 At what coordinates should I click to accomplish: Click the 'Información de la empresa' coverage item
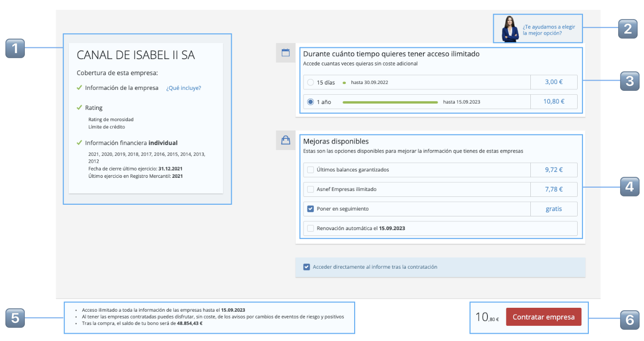click(x=121, y=88)
